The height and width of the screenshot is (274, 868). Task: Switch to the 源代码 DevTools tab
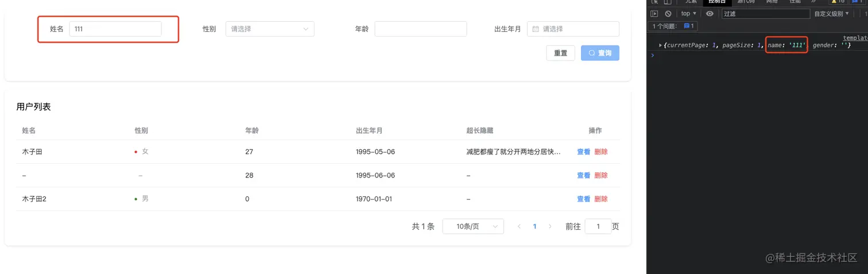(745, 2)
